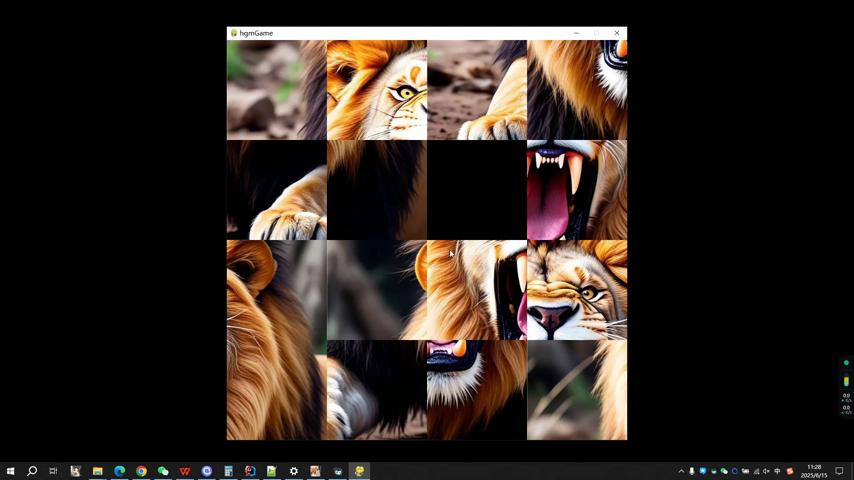Toggle the muted speaker volume icon
This screenshot has width=854, height=480.
click(767, 471)
